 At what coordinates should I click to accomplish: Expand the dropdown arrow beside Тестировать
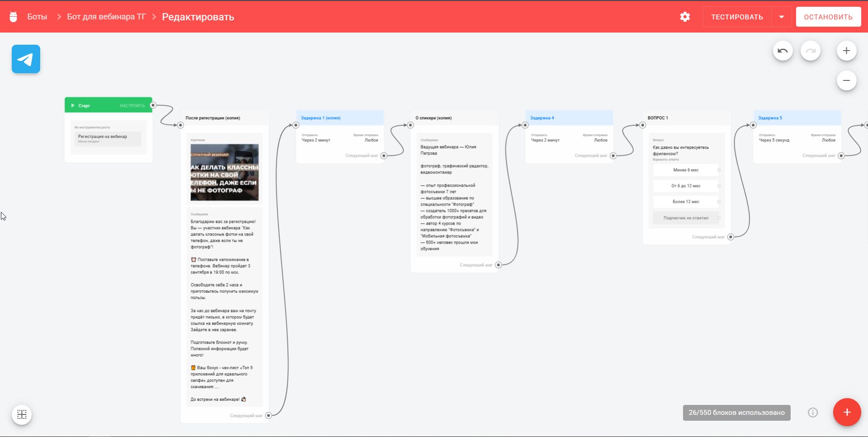[x=782, y=17]
